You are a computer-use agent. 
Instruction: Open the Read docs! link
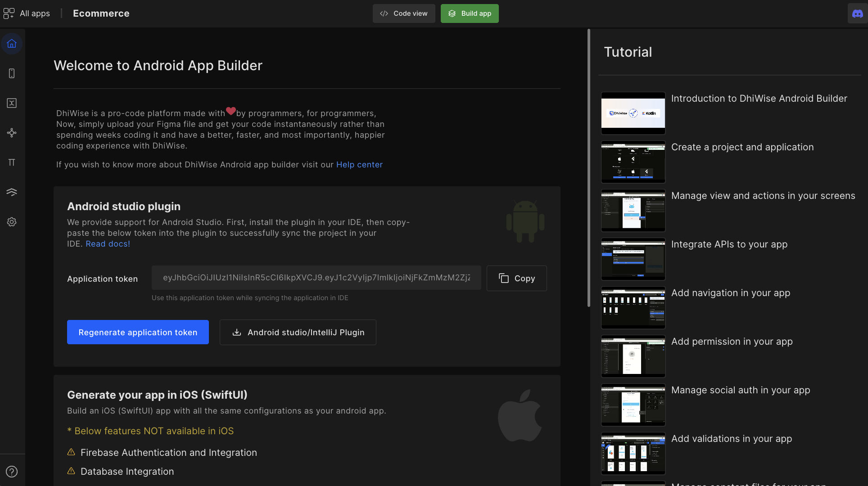coord(108,244)
